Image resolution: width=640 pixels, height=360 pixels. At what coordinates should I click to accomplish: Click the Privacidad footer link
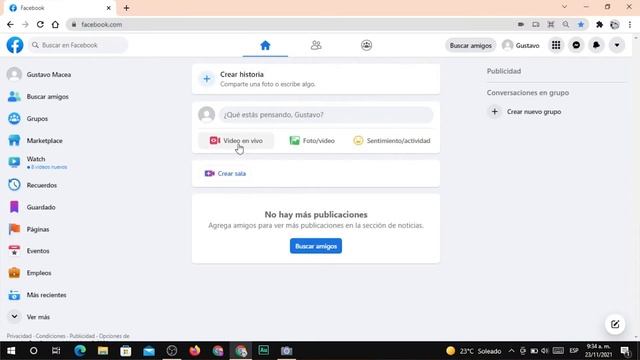(x=19, y=336)
